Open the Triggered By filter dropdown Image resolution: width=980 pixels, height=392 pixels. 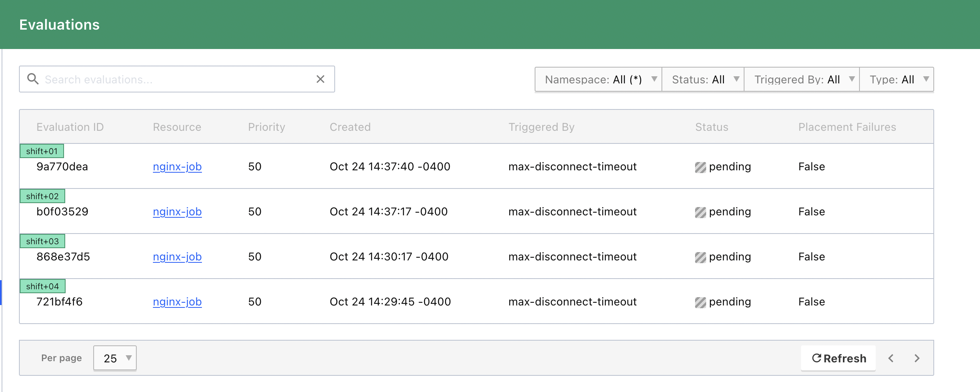pos(801,79)
